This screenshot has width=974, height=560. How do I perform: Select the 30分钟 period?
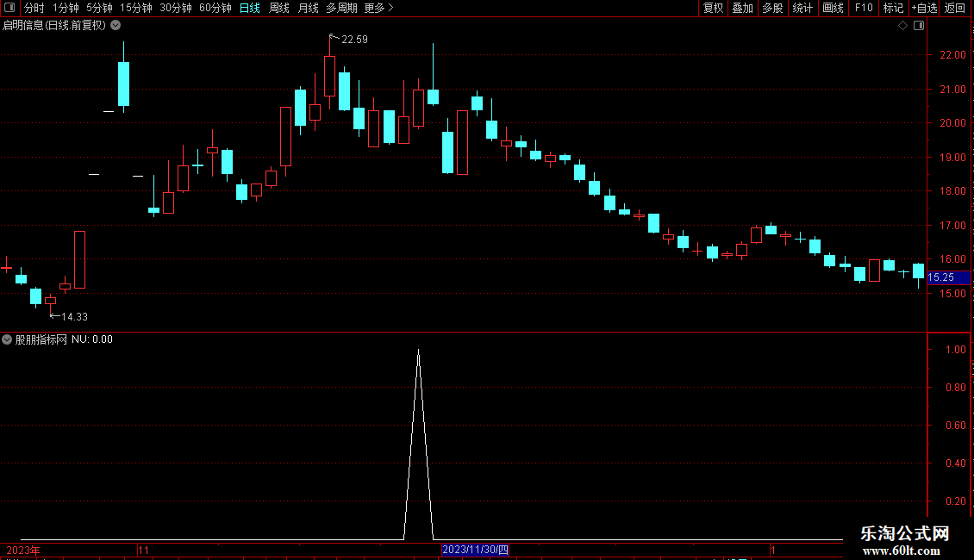pos(175,8)
